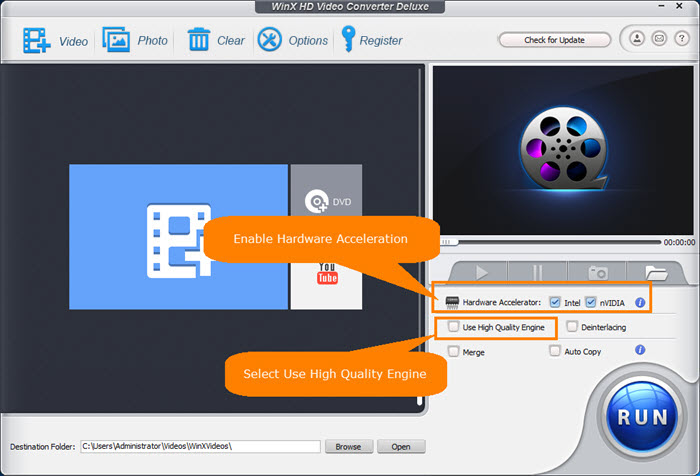
Task: Click the Video add icon
Action: coord(37,41)
